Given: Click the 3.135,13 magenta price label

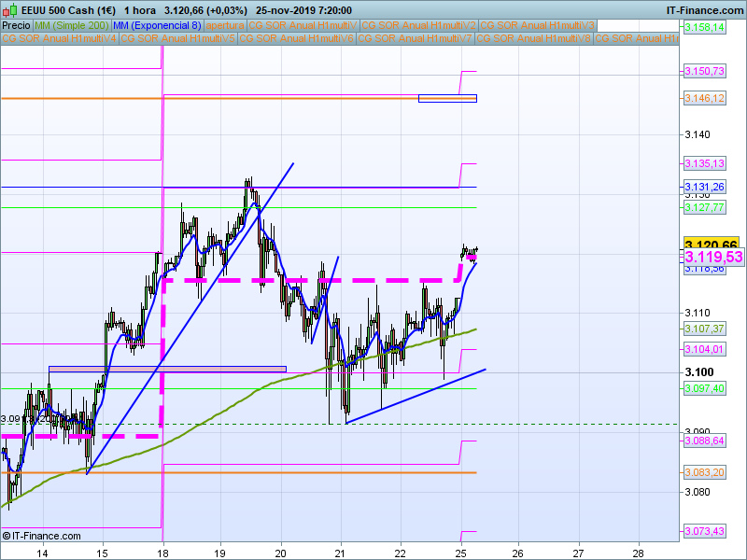Looking at the screenshot, I should tap(704, 164).
